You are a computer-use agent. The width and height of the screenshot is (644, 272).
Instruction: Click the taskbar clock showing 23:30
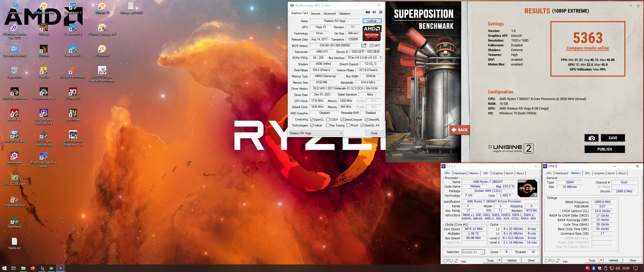point(626,268)
